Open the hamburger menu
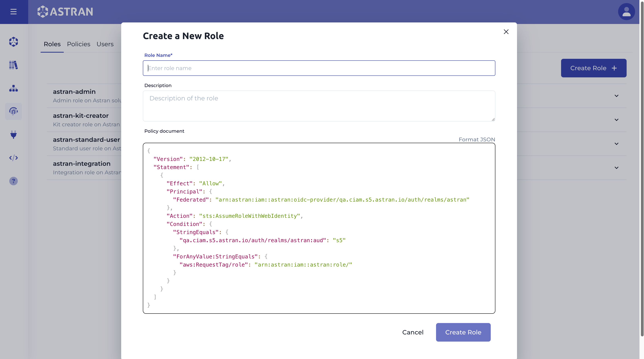Image resolution: width=644 pixels, height=359 pixels. 14,11
